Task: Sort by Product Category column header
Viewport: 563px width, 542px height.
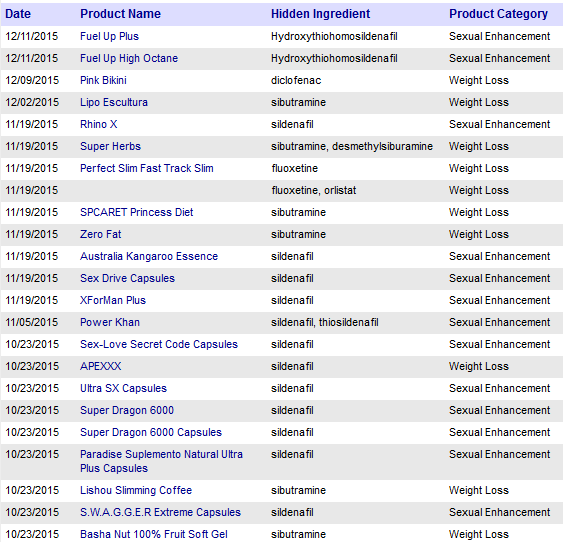Action: [498, 14]
